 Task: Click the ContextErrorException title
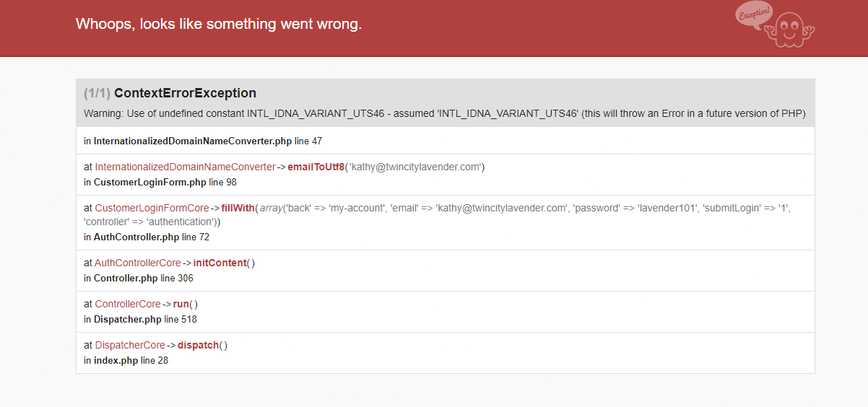pyautogui.click(x=185, y=93)
